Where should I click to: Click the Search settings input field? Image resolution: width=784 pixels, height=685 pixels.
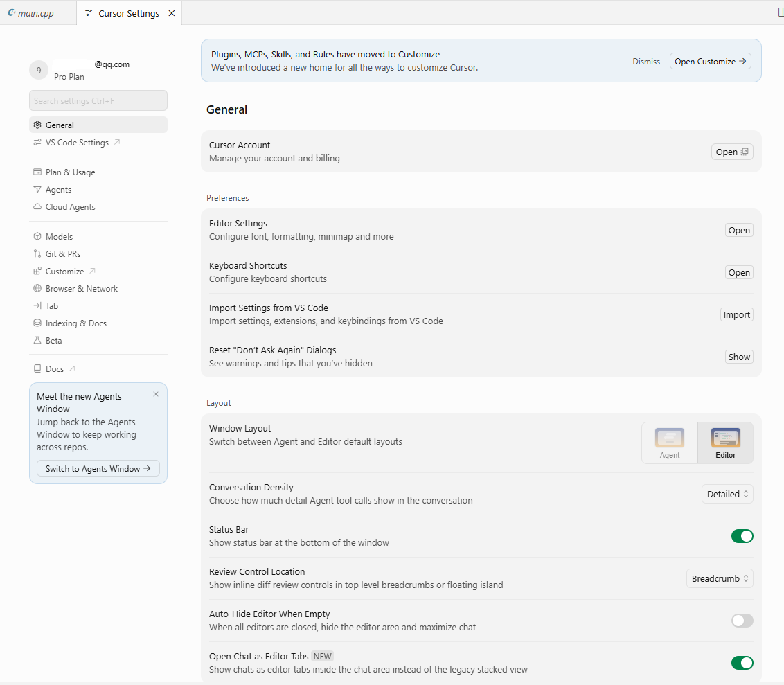click(98, 100)
